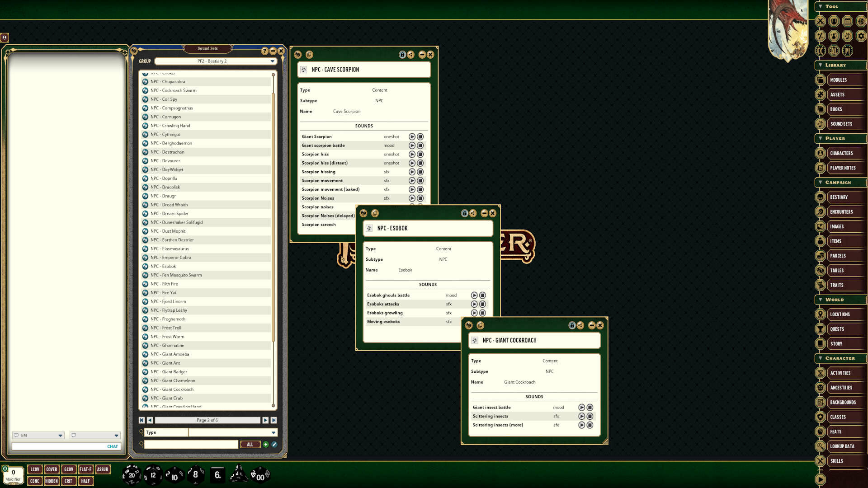
Task: Open the Combat Tracker crossed-swords tool icon
Action: [x=820, y=21]
